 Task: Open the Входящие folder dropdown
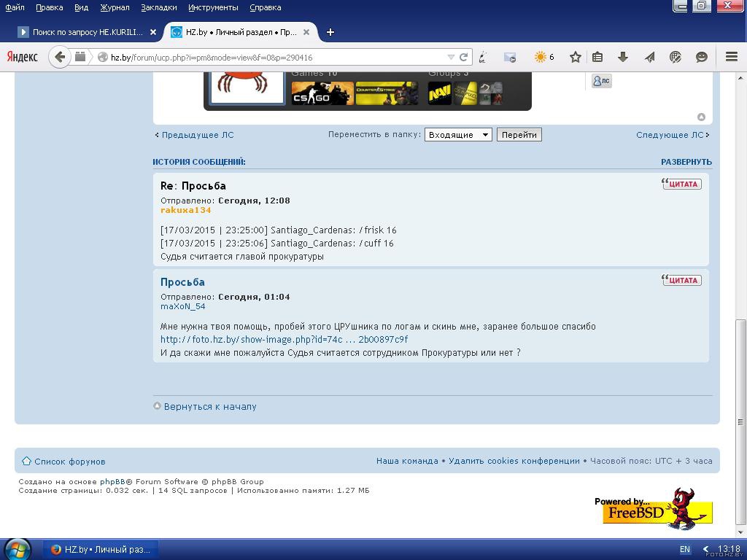click(x=458, y=135)
